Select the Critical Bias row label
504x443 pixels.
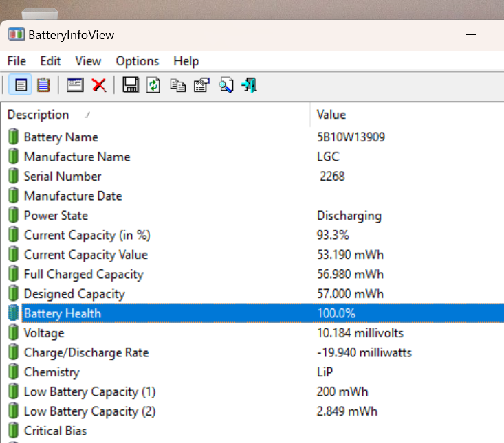[x=55, y=431]
